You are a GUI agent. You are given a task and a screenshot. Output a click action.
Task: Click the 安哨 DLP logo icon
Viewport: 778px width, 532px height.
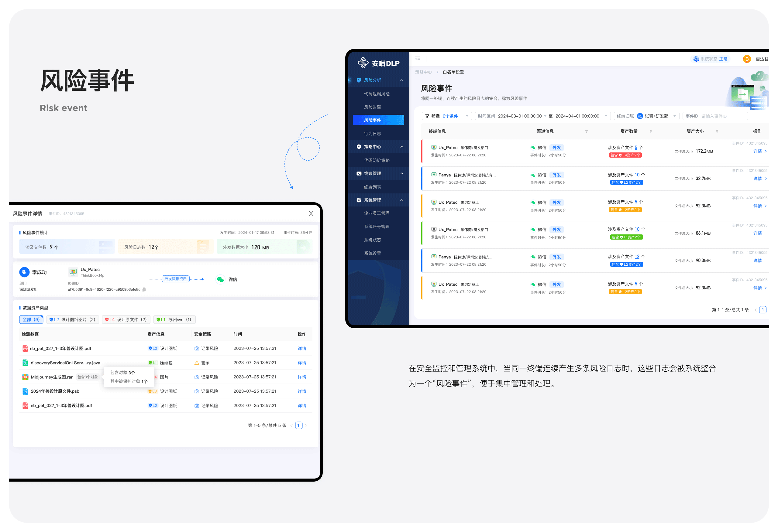coord(363,63)
